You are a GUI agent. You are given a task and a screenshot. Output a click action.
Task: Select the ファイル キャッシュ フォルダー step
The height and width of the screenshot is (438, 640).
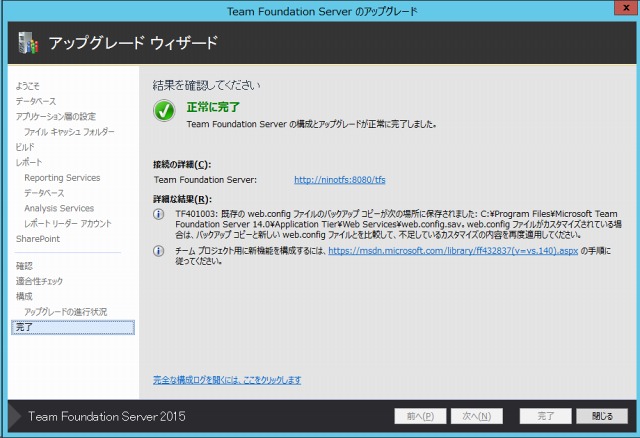69,132
